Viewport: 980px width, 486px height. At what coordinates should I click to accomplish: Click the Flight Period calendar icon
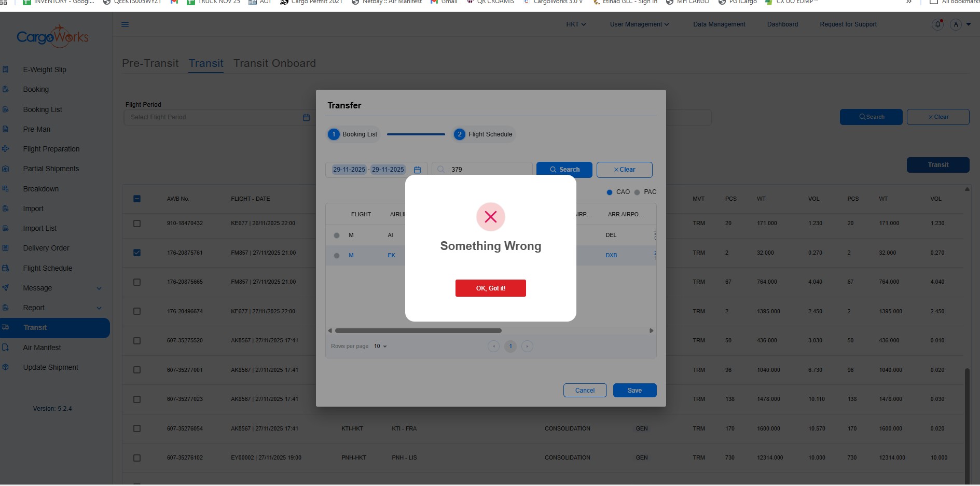306,118
